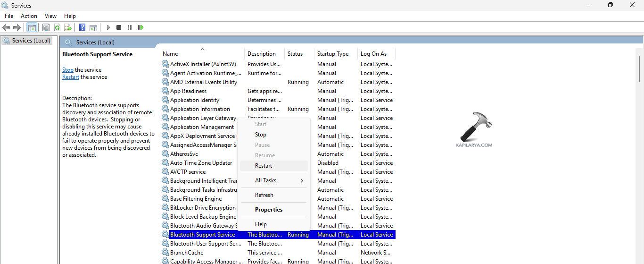Select the AVCTP service row

coord(188,172)
